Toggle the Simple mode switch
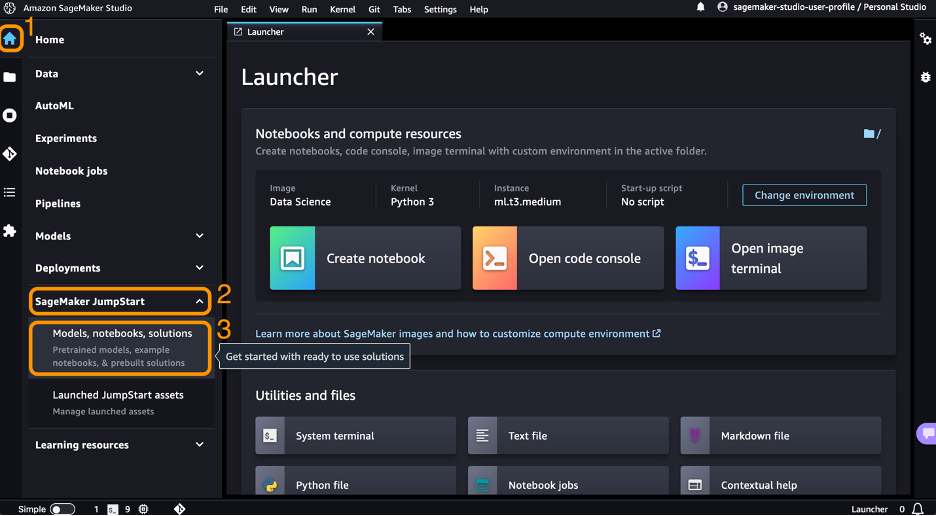The image size is (936, 516). [62, 509]
